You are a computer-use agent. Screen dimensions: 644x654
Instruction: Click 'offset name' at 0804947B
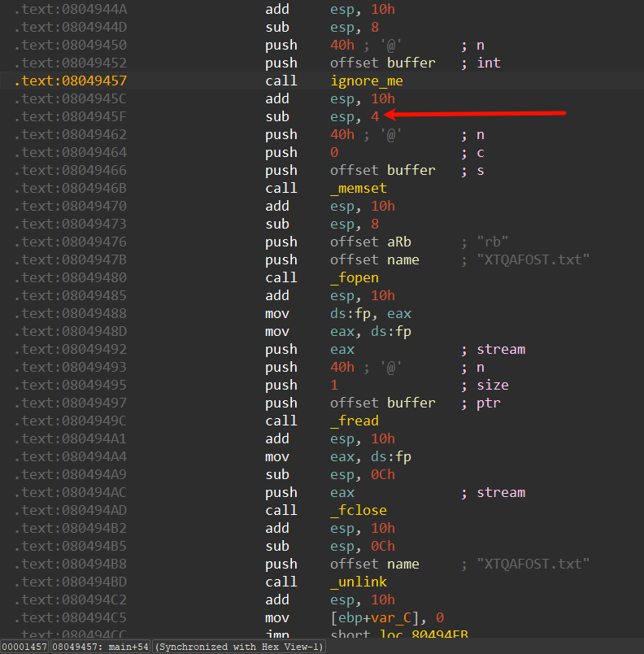point(374,259)
